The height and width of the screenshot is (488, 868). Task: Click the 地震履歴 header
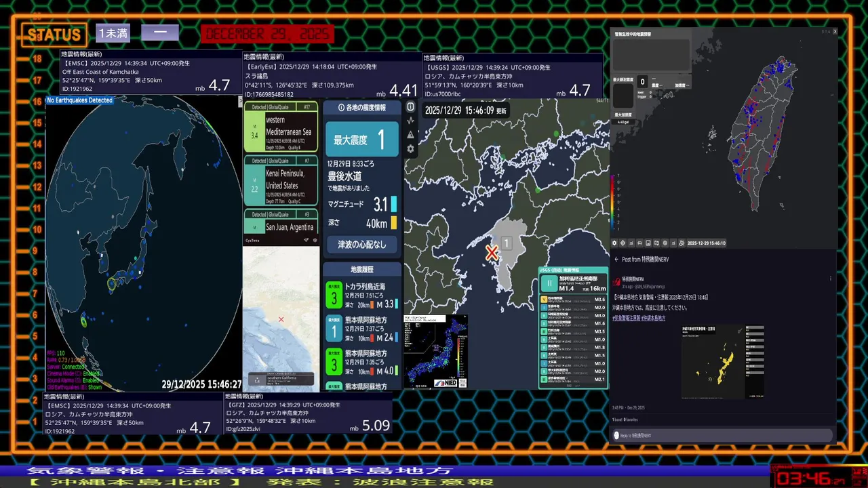click(361, 269)
